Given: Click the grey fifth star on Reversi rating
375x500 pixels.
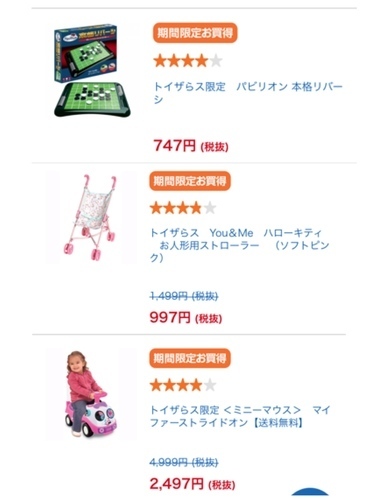Looking at the screenshot, I should [216, 61].
